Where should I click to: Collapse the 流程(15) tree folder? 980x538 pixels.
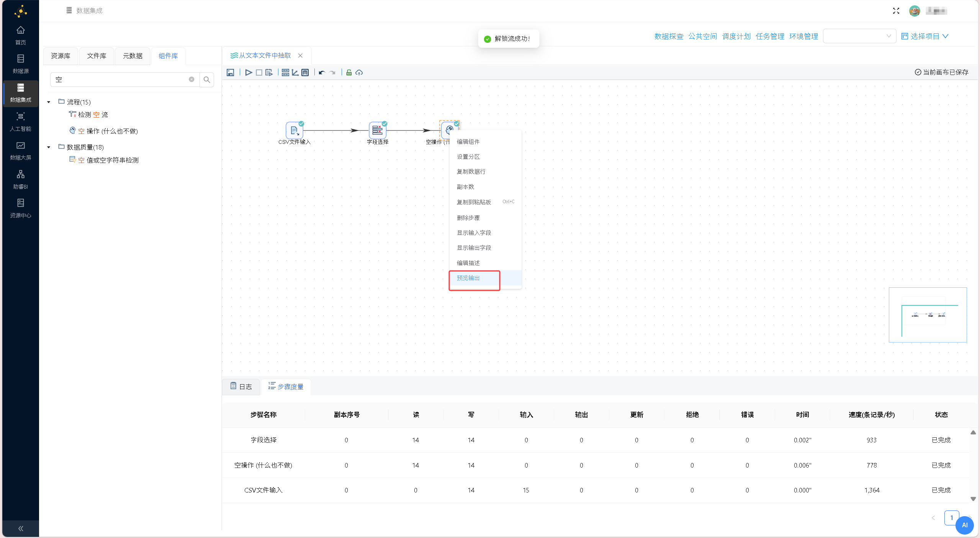49,102
